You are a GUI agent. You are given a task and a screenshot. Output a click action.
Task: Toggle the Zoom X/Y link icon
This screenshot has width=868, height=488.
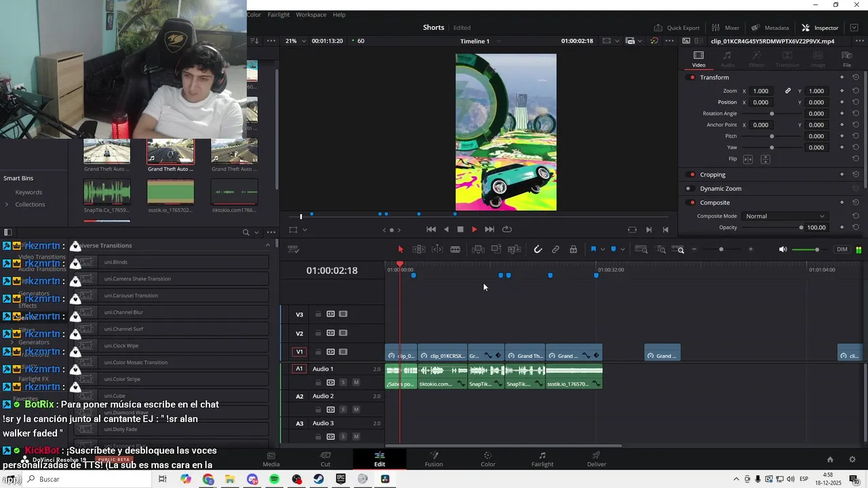click(788, 91)
